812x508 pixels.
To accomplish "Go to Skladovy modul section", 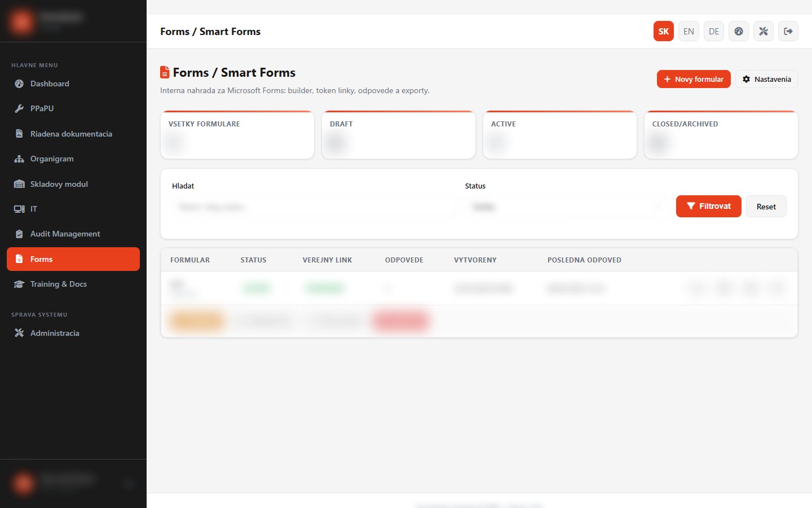I will coord(73,184).
